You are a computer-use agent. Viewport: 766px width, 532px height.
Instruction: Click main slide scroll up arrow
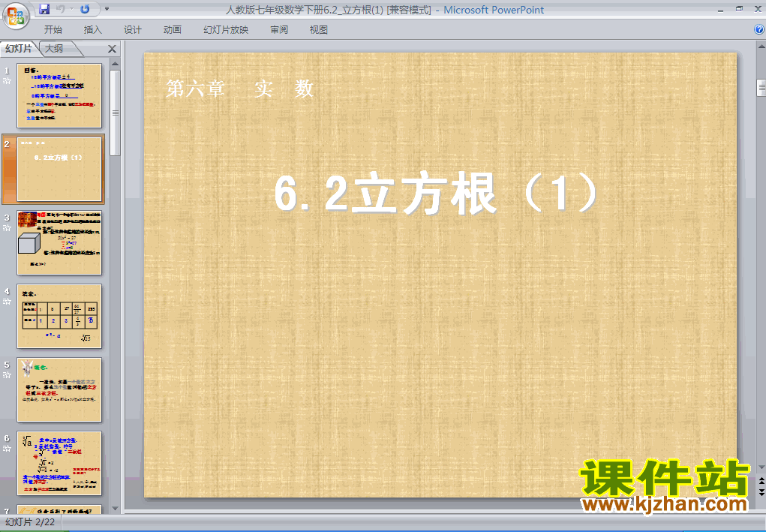tap(761, 47)
